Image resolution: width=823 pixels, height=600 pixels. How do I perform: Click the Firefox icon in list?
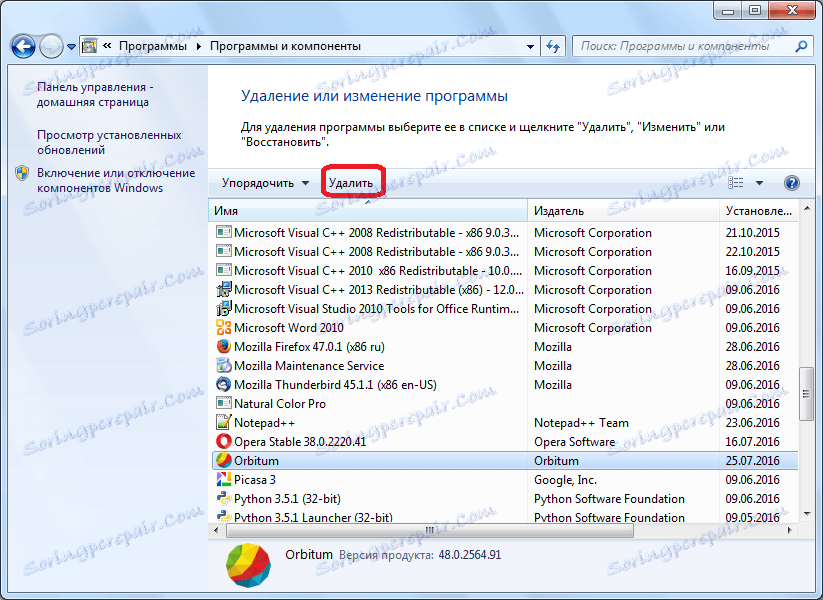tap(224, 346)
